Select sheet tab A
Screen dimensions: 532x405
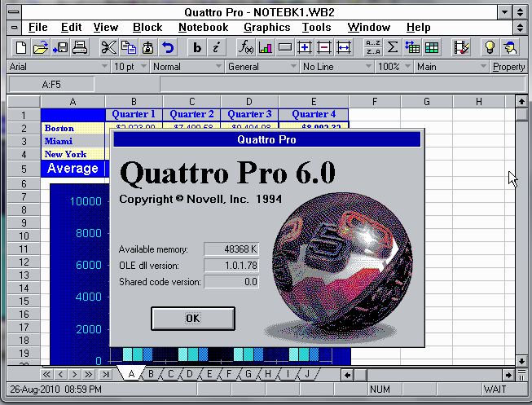131,374
